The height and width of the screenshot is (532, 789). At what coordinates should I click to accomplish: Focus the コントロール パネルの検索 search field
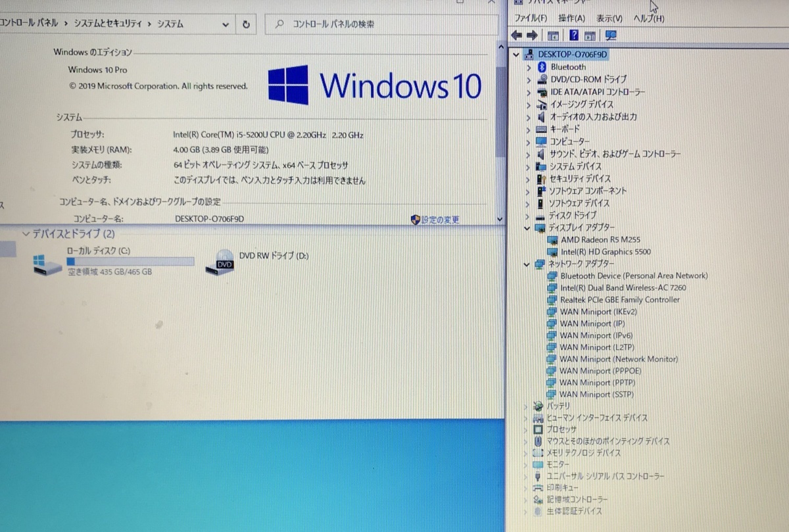[382, 24]
